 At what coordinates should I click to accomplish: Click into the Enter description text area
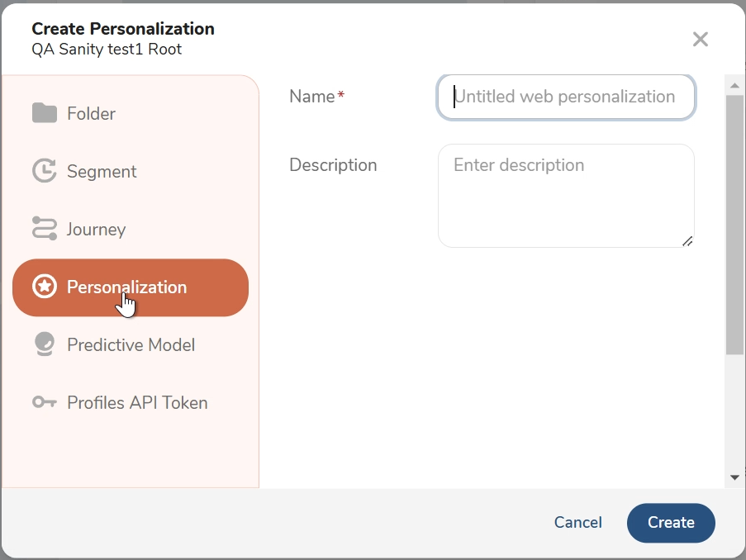pyautogui.click(x=566, y=196)
